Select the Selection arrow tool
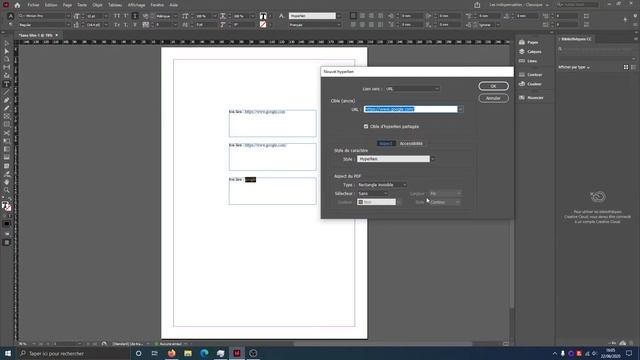This screenshot has height=360, width=640. 7,43
